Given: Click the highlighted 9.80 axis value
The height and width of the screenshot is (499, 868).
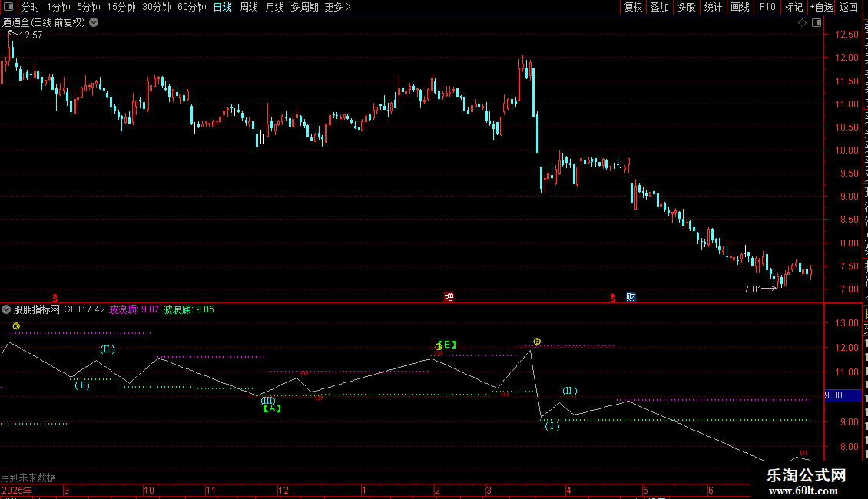Looking at the screenshot, I should pyautogui.click(x=843, y=395).
